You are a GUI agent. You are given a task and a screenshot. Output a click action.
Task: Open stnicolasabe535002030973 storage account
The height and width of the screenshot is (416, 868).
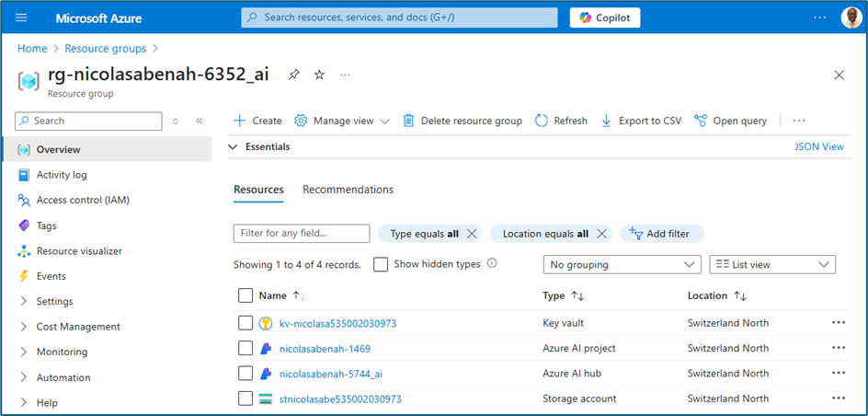(x=340, y=399)
